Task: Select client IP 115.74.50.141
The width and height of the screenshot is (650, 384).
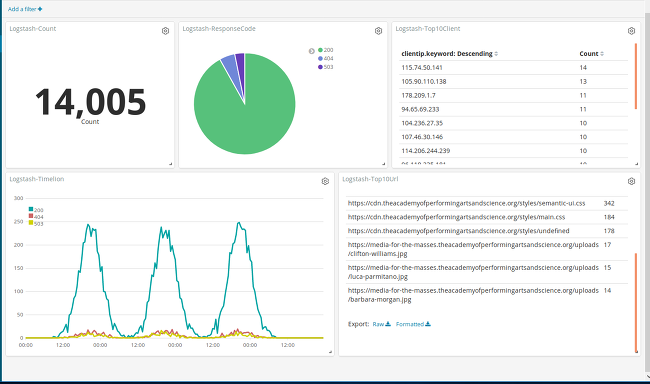Action: pyautogui.click(x=422, y=68)
